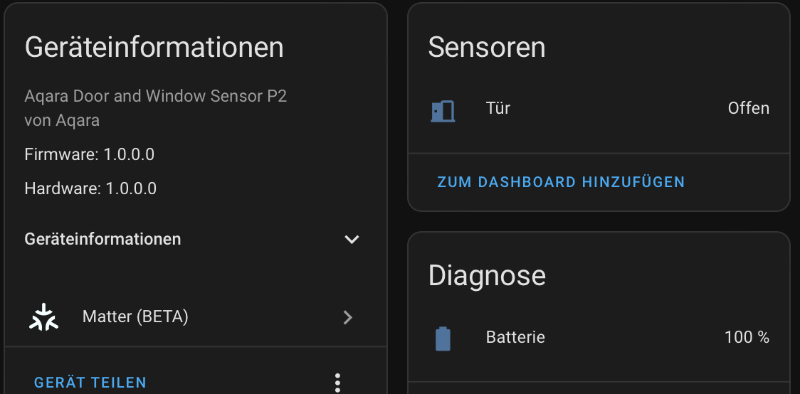The width and height of the screenshot is (800, 394).
Task: Click the door icon beside Tür
Action: point(442,111)
